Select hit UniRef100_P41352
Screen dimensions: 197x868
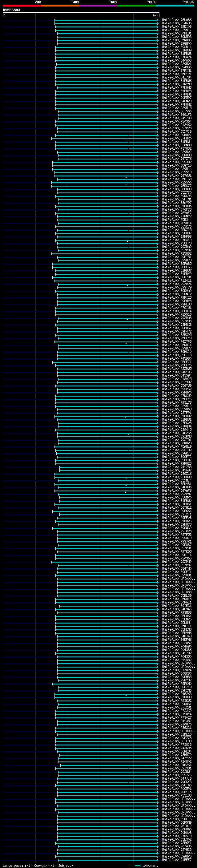coord(177,721)
